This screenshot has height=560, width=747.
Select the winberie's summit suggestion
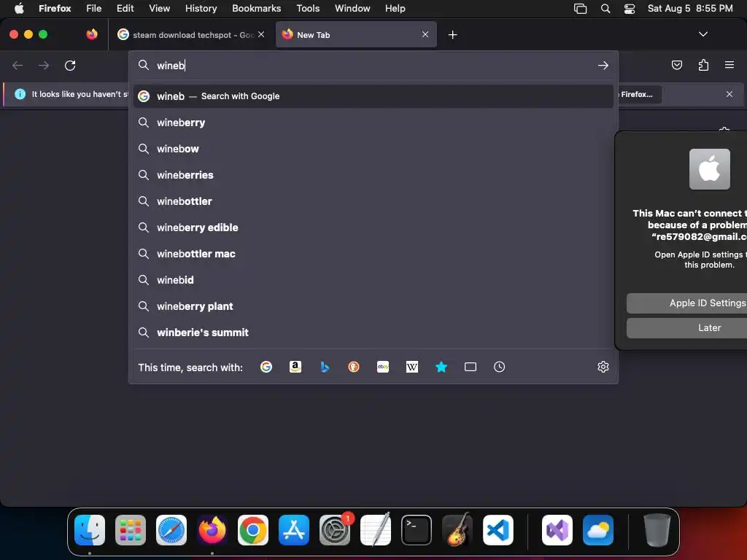(373, 332)
